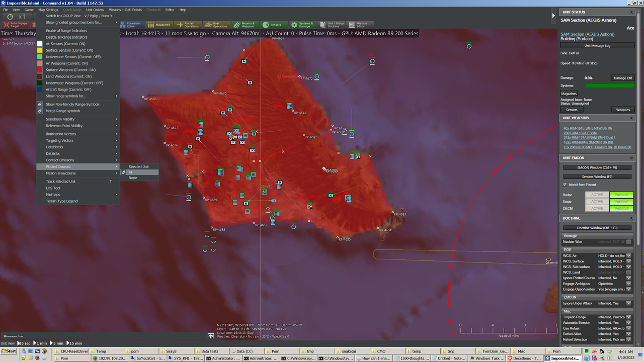
Task: Select plotted courses for Selected Unit
Action: pos(138,166)
